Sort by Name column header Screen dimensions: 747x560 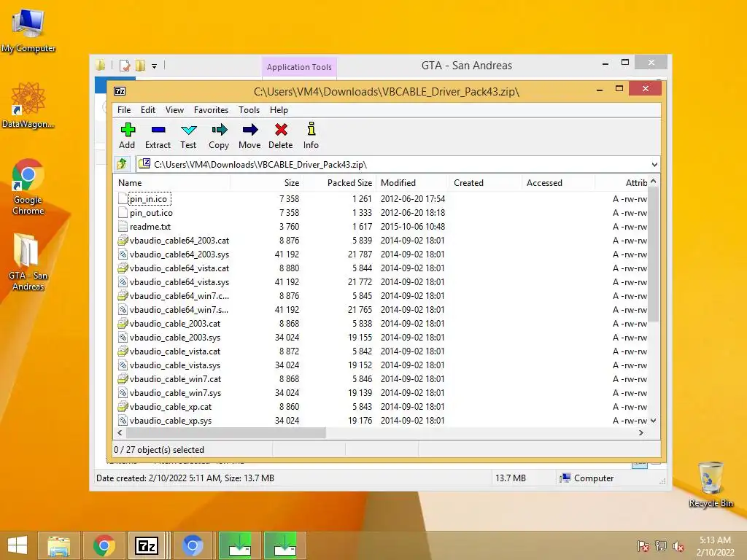[x=171, y=183]
